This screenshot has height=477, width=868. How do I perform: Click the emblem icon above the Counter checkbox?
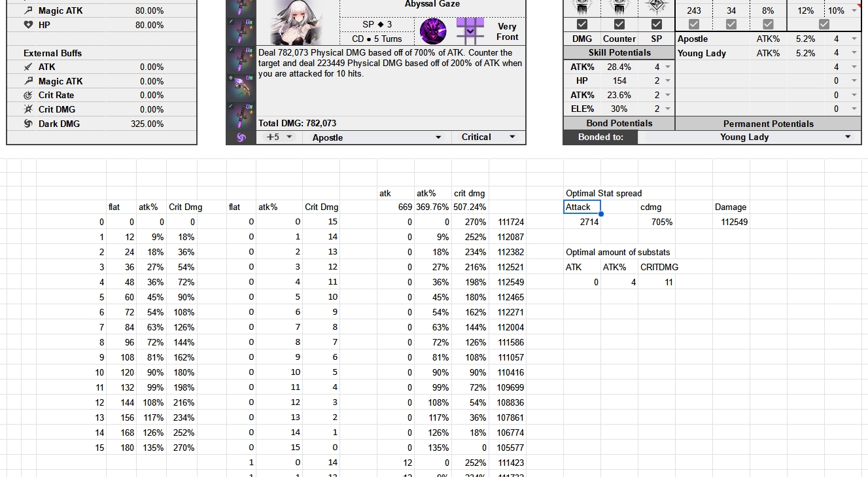pyautogui.click(x=619, y=7)
